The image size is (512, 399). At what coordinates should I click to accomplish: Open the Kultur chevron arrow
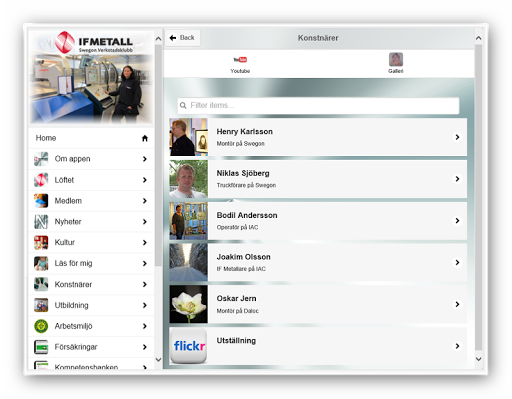tap(145, 243)
